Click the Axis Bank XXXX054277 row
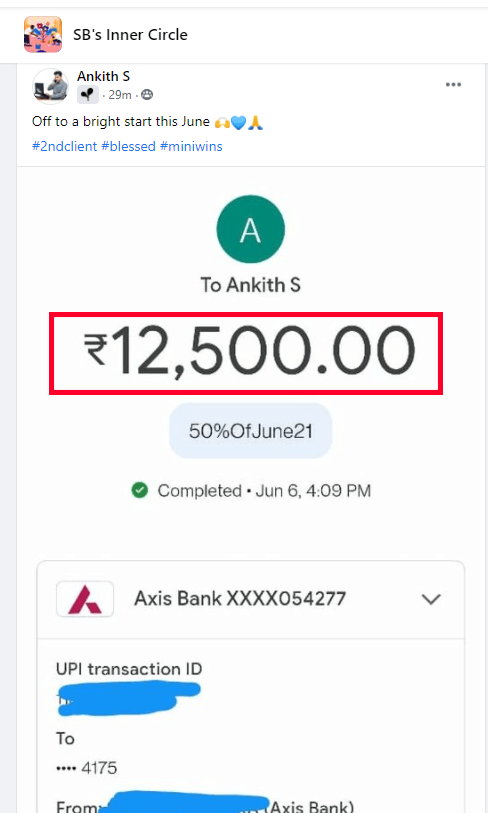This screenshot has height=813, width=488. [x=250, y=599]
